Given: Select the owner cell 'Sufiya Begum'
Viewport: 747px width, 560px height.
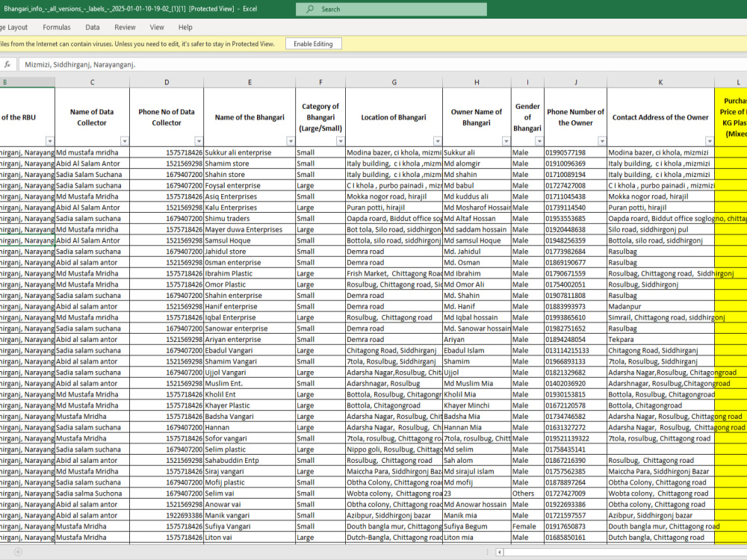Looking at the screenshot, I should click(x=477, y=526).
